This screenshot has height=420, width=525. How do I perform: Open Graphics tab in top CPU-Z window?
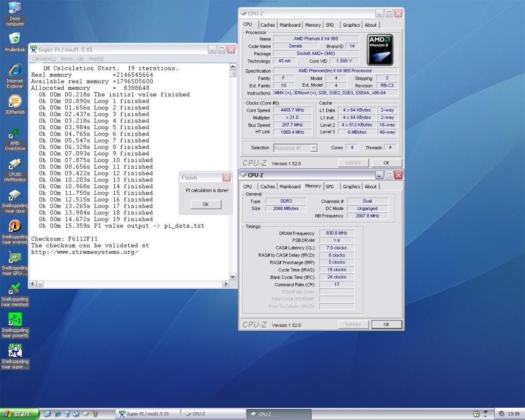(351, 25)
